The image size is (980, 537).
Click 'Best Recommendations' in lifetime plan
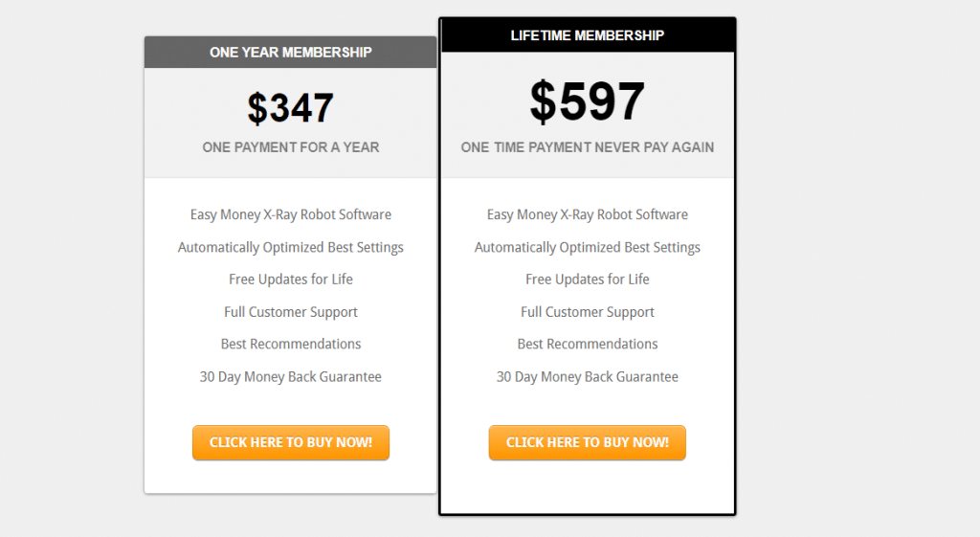pyautogui.click(x=587, y=344)
